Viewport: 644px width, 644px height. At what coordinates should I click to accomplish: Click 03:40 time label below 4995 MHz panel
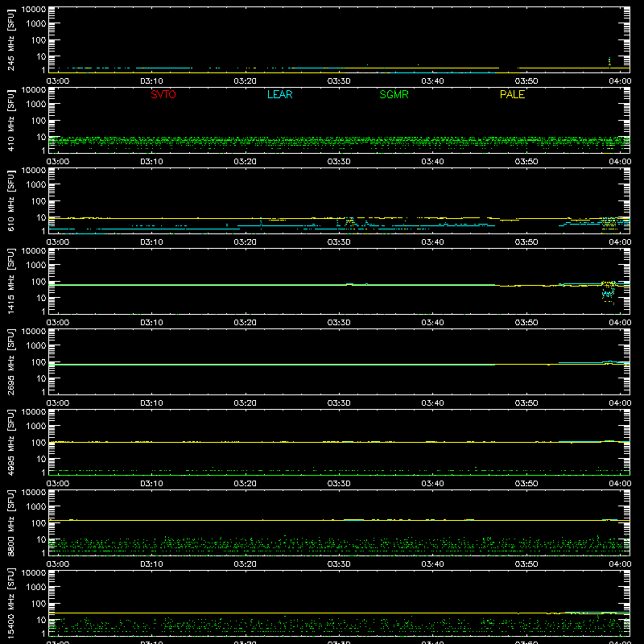coord(432,484)
